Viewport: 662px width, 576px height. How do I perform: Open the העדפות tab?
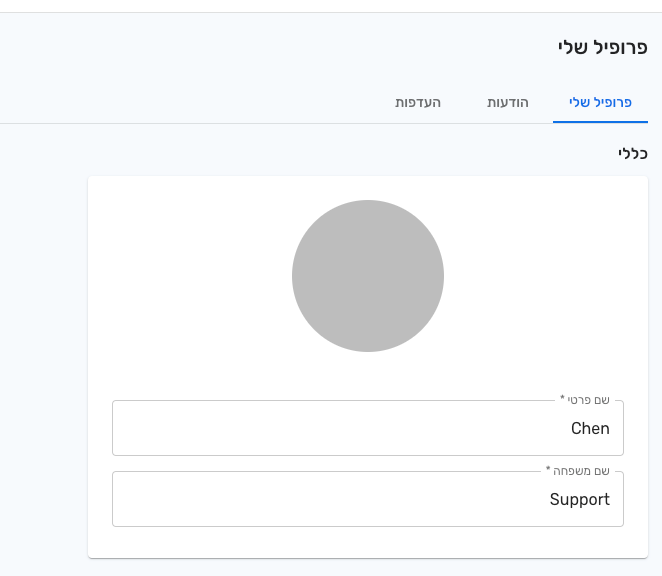coord(418,103)
